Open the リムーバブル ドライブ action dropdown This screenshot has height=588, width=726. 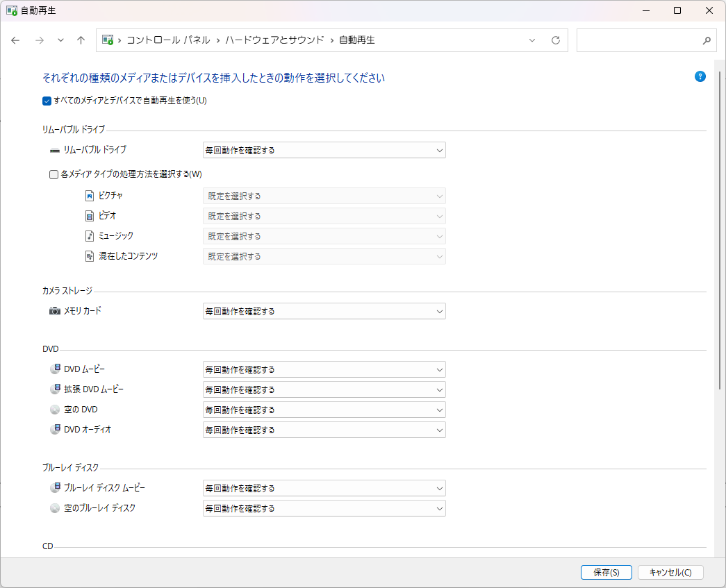[324, 150]
